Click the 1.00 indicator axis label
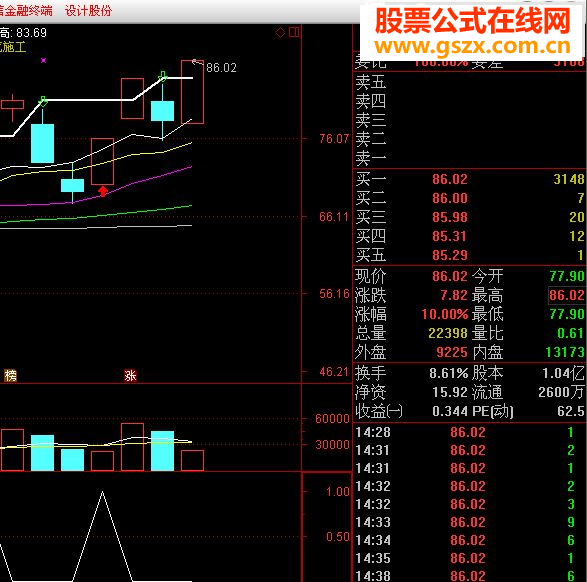The image size is (587, 582). pyautogui.click(x=338, y=492)
